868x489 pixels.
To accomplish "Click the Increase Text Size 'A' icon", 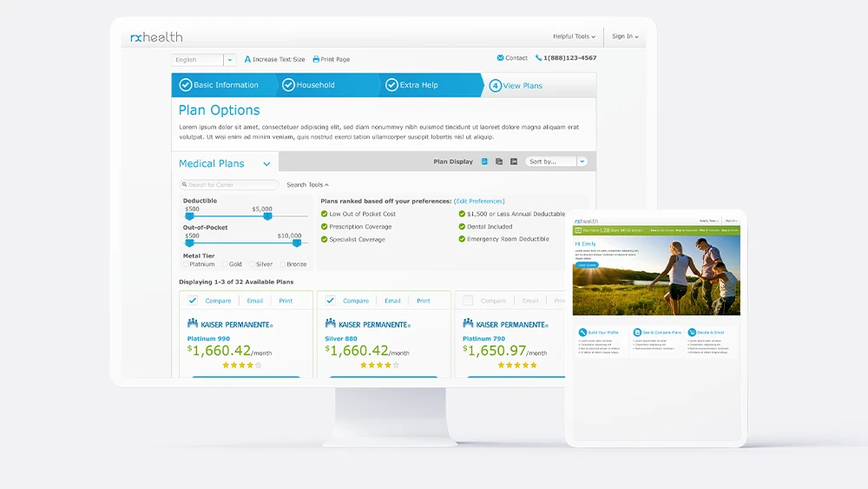I will click(247, 59).
